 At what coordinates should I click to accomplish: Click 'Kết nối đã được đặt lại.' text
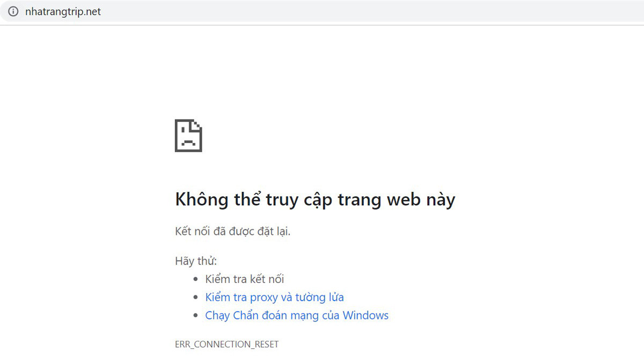tap(232, 232)
